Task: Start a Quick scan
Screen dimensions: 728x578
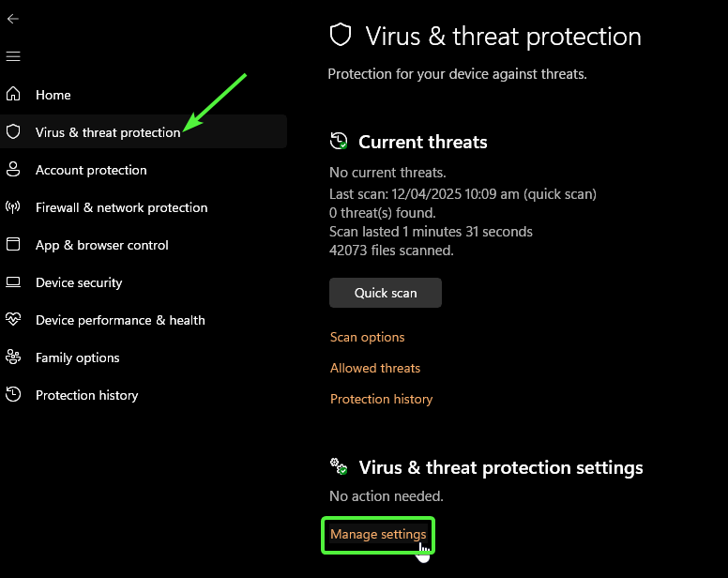Action: click(385, 293)
